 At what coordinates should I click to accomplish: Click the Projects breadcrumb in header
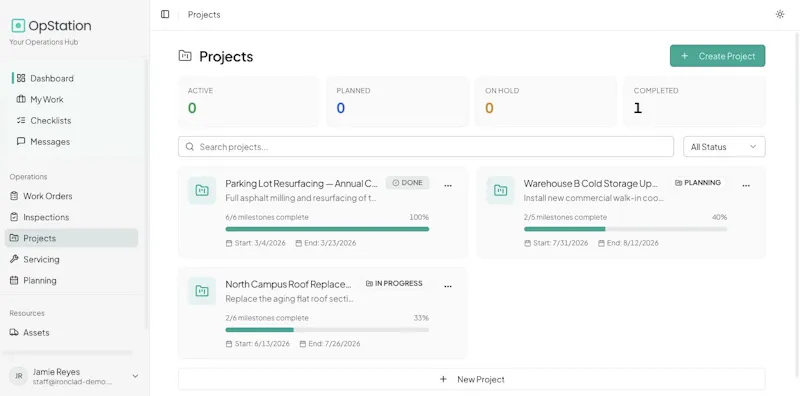point(204,15)
